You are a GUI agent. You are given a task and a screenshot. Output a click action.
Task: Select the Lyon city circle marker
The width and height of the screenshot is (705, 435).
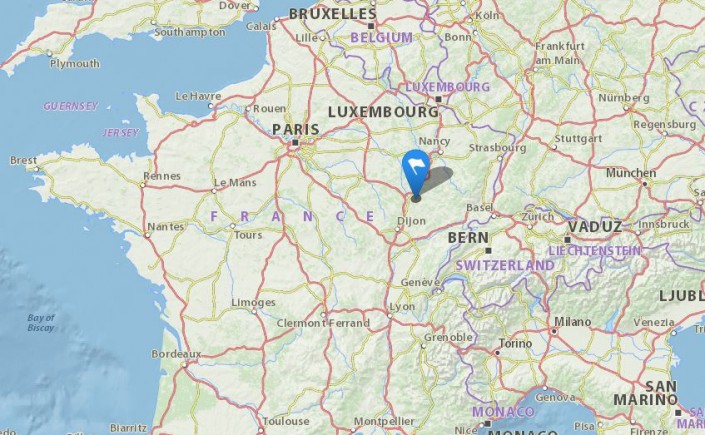point(390,316)
